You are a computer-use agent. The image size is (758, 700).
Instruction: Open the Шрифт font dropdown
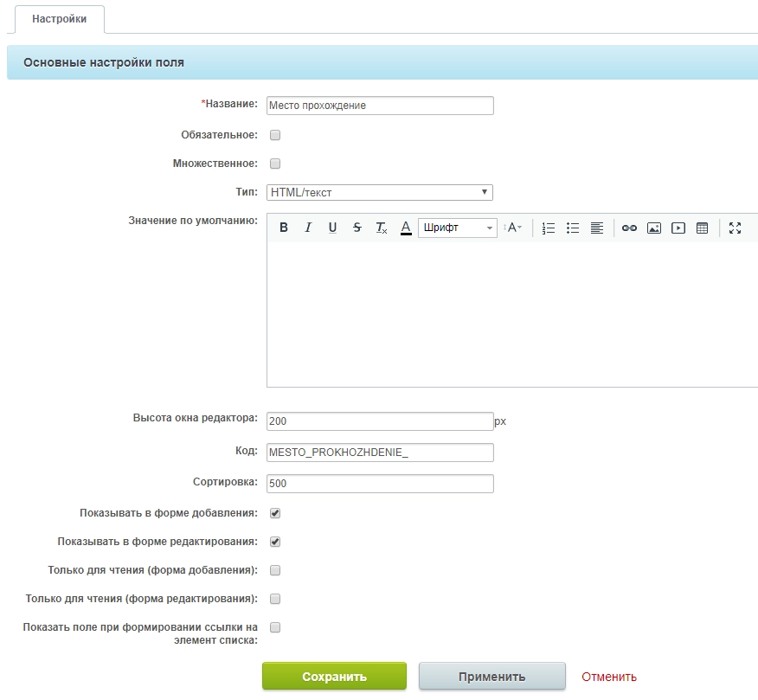click(457, 228)
